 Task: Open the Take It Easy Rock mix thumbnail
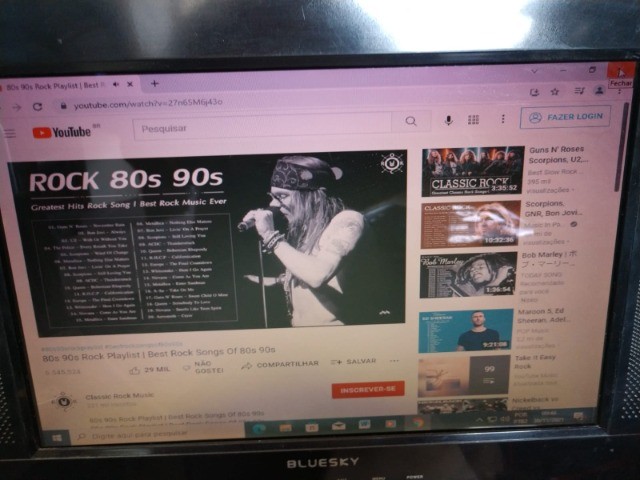pyautogui.click(x=464, y=376)
